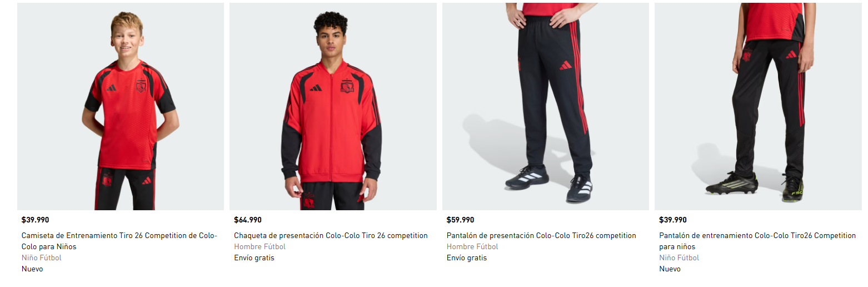Viewport: 868px width, 287px height.
Task: Click the $64.990 jacket price
Action: [248, 220]
